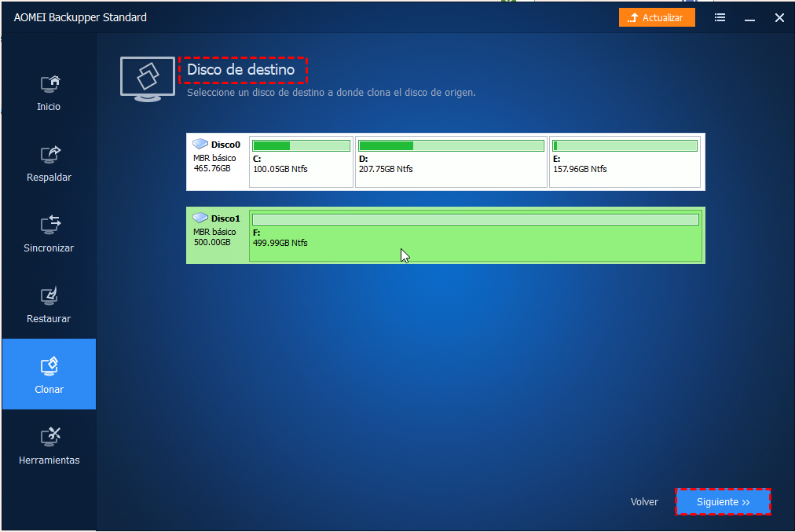Select the Clonar menu label

point(49,390)
